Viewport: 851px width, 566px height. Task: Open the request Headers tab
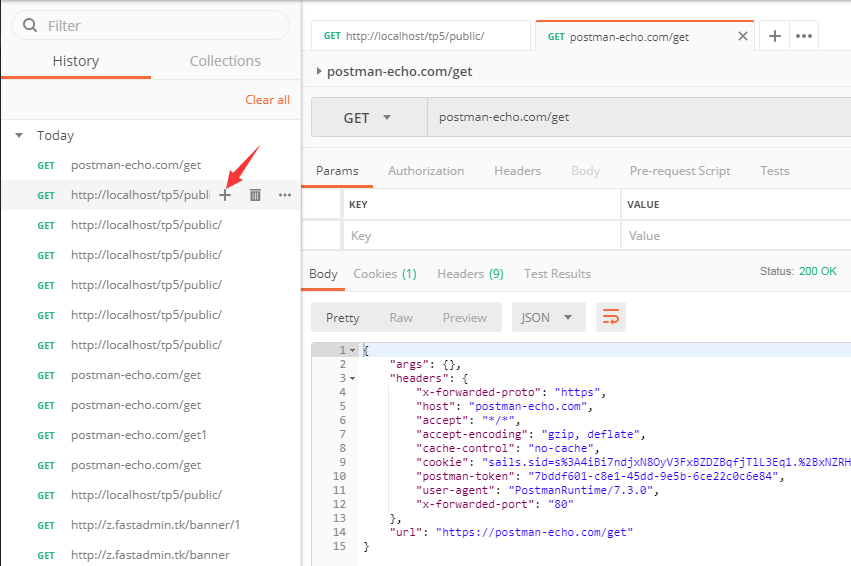click(x=517, y=171)
